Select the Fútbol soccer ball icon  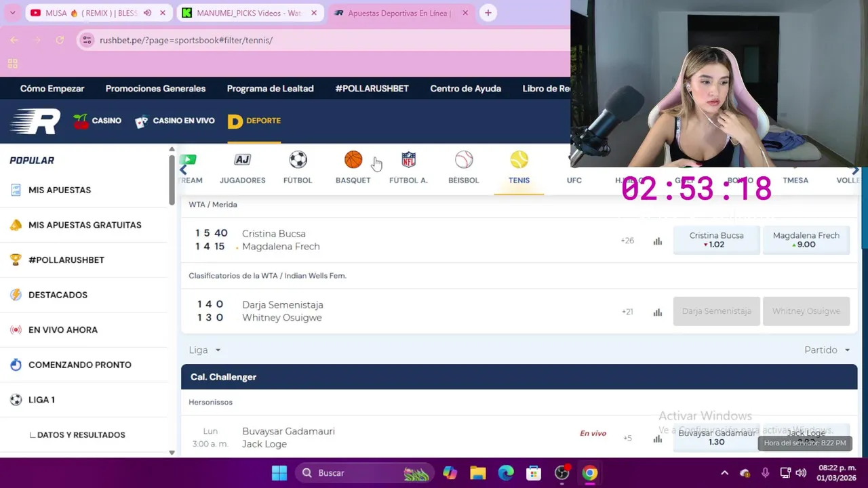click(298, 160)
